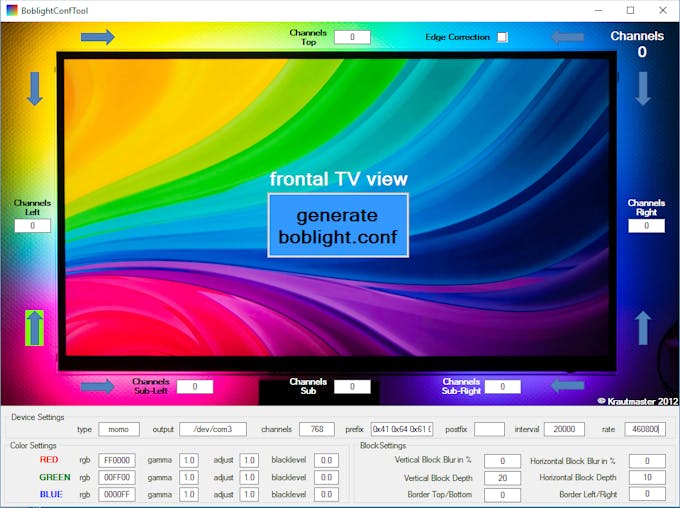The height and width of the screenshot is (508, 680).
Task: Click the right side down arrow icon
Action: coord(643,89)
